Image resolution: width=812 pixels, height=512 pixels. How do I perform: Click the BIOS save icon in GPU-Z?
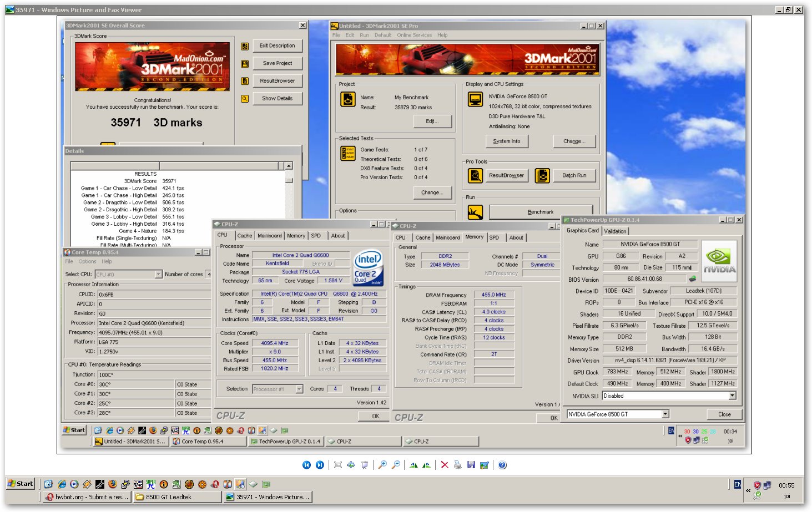(692, 279)
